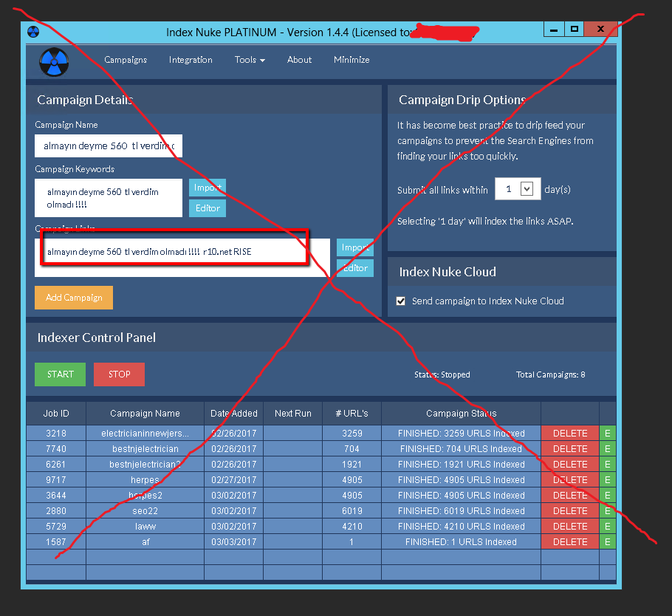
Task: Delete the seo22 campaign
Action: coord(570,510)
